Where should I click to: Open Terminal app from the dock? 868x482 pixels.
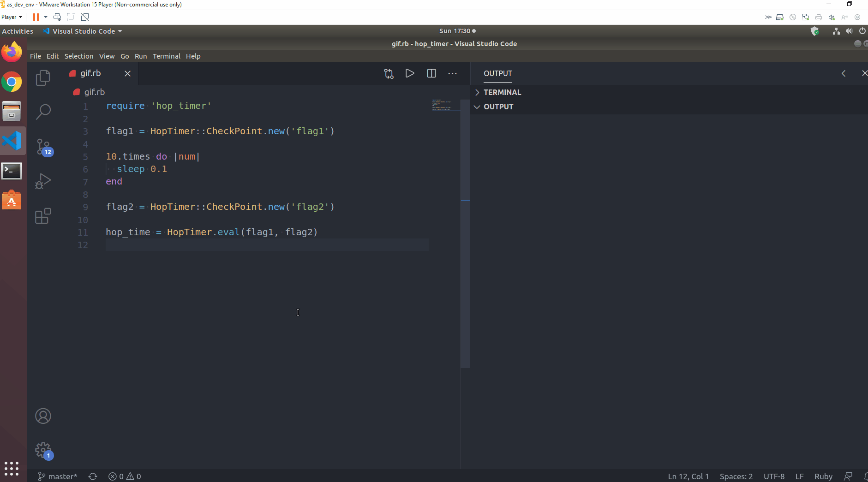(12, 171)
